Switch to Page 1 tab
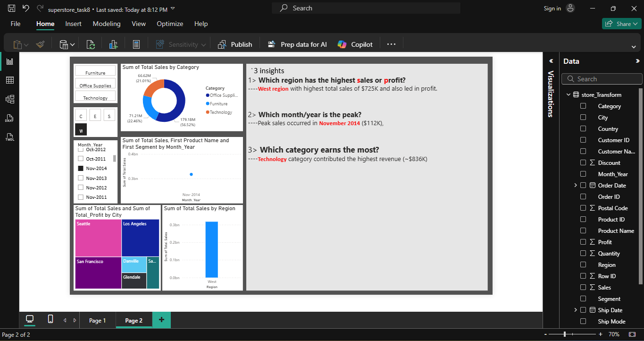The image size is (644, 341). click(x=98, y=320)
